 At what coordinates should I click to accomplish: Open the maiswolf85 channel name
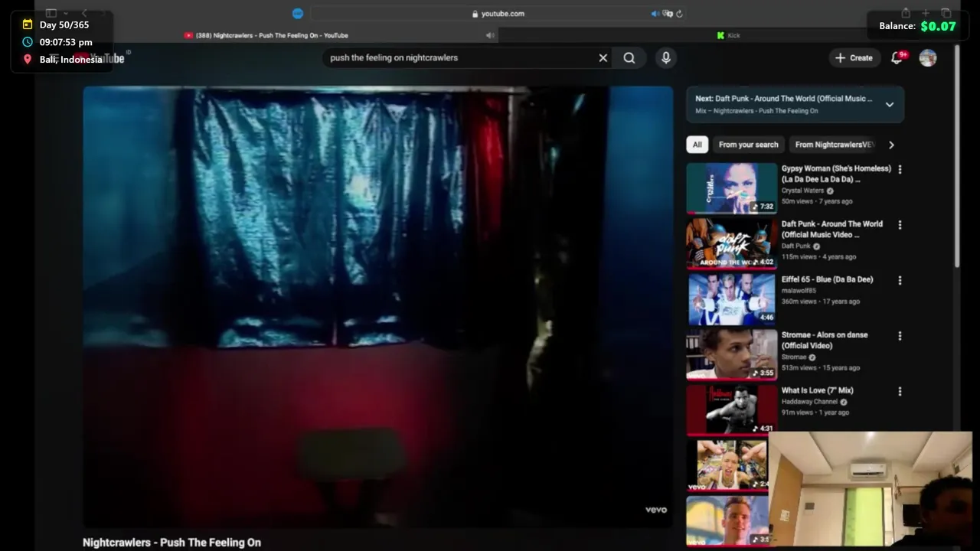point(799,291)
